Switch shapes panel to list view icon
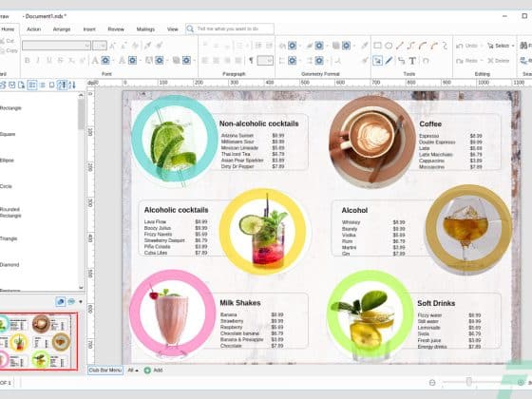Screen dimensions: 532x399 tap(43, 85)
